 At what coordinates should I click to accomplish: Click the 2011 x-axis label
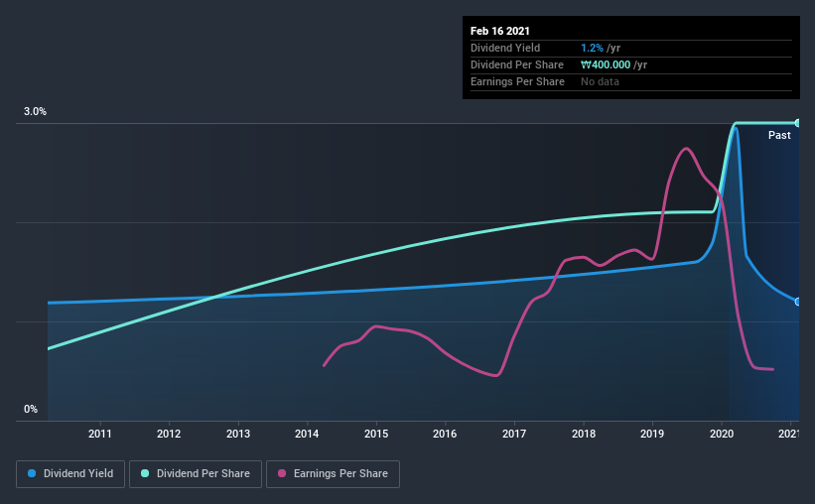pyautogui.click(x=100, y=434)
